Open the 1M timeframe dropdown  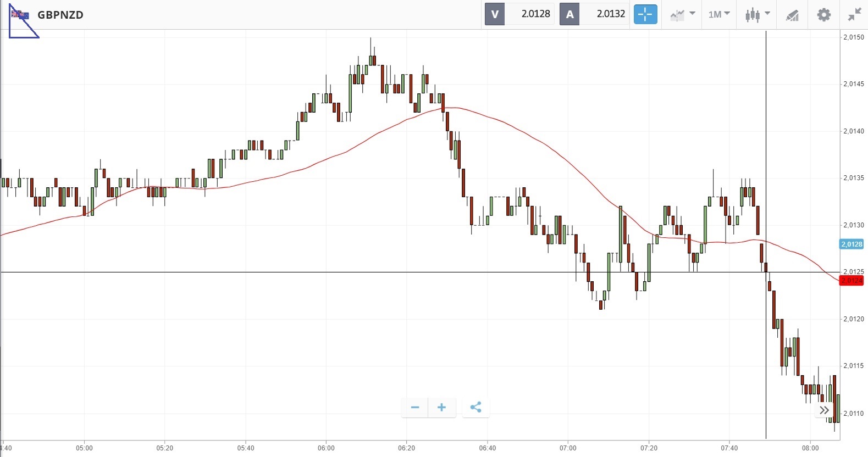coord(718,14)
